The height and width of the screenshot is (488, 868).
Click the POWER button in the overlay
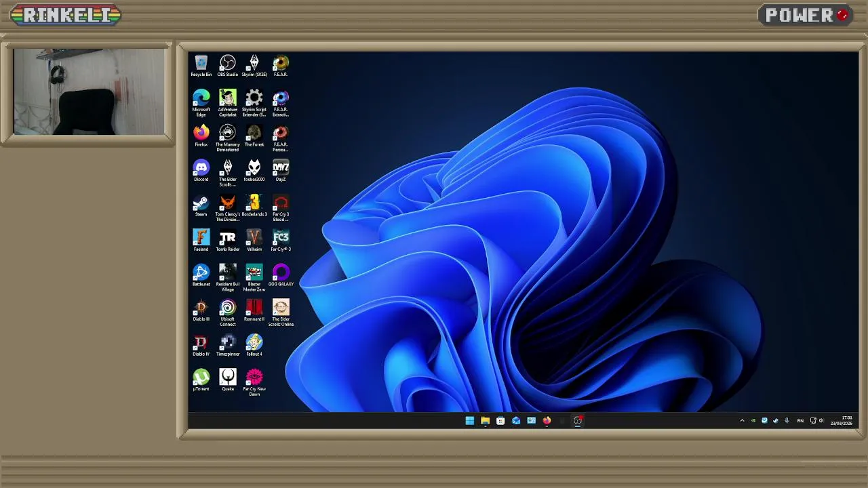pyautogui.click(x=805, y=15)
